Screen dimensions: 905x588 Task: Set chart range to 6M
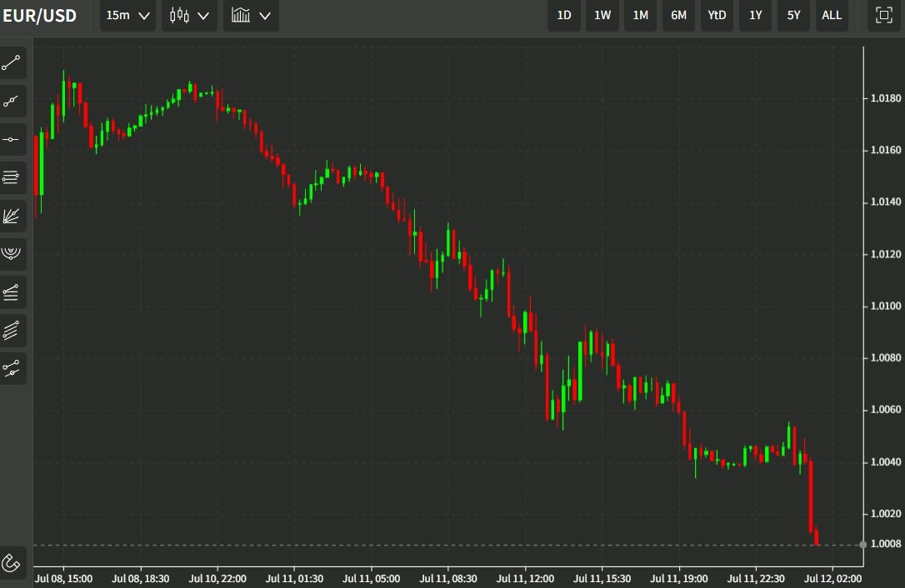[678, 15]
